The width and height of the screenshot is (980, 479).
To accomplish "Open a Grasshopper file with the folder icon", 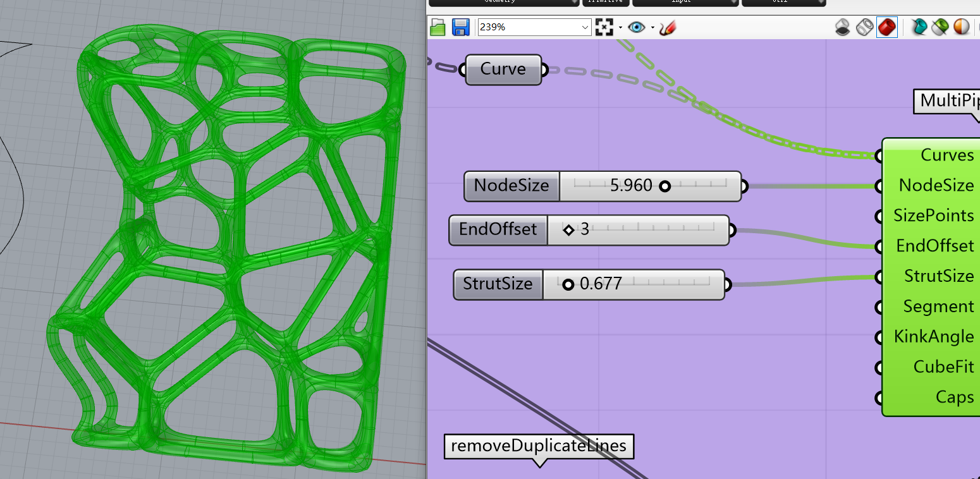I will point(438,27).
